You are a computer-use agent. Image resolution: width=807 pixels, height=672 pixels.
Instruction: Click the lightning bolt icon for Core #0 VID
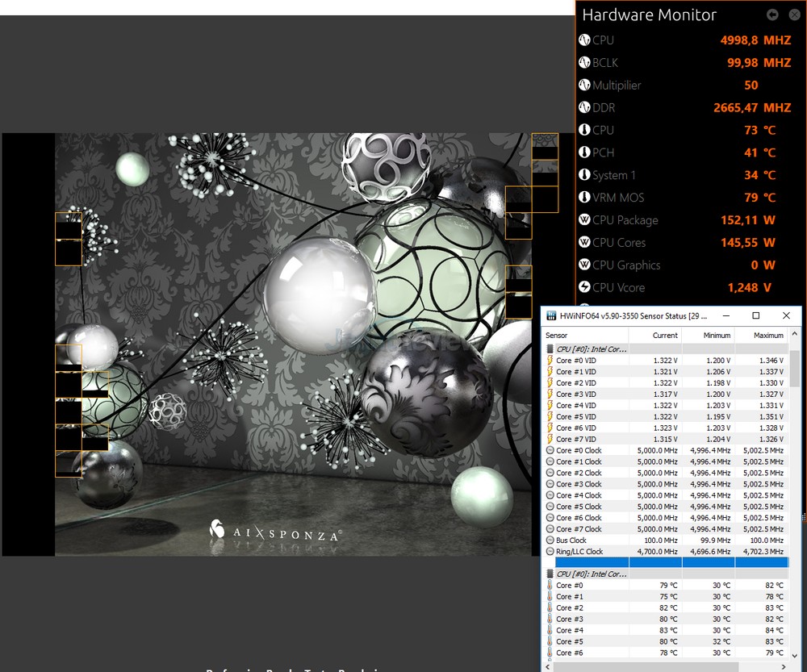coord(550,361)
